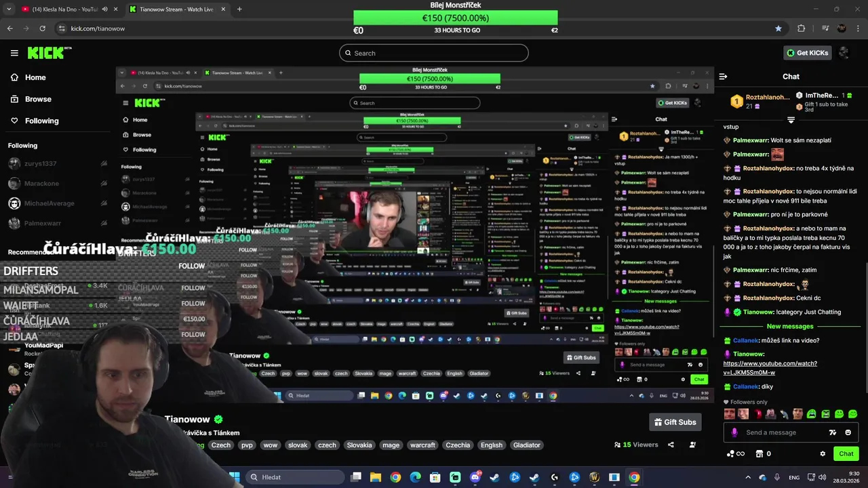Viewport: 868px width, 488px height.
Task: Open the Kick hamburger sidebar menu
Action: (14, 53)
